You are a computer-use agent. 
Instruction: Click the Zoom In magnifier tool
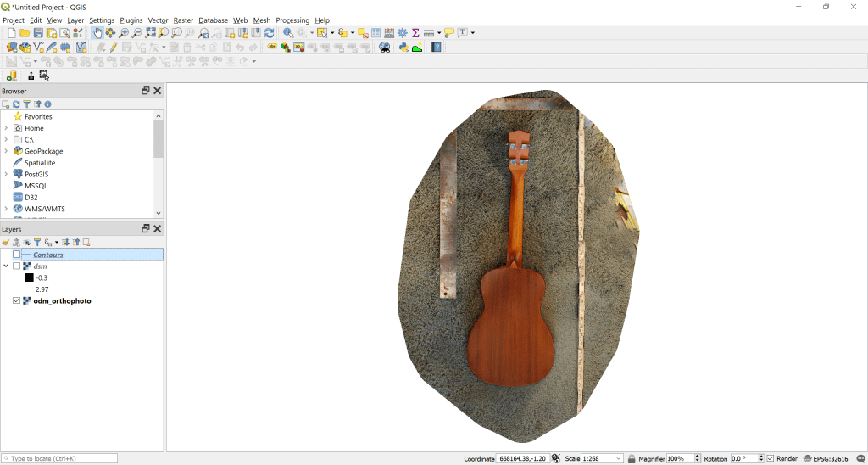(124, 33)
